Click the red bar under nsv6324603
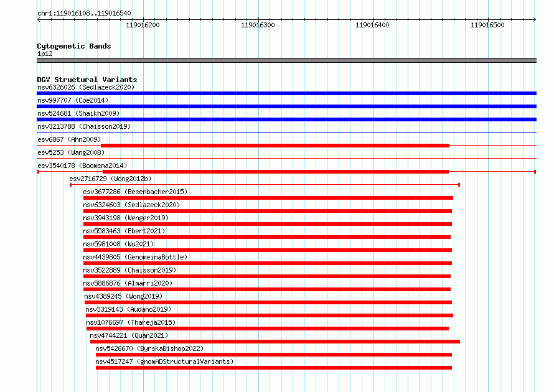The image size is (554, 392). [268, 211]
